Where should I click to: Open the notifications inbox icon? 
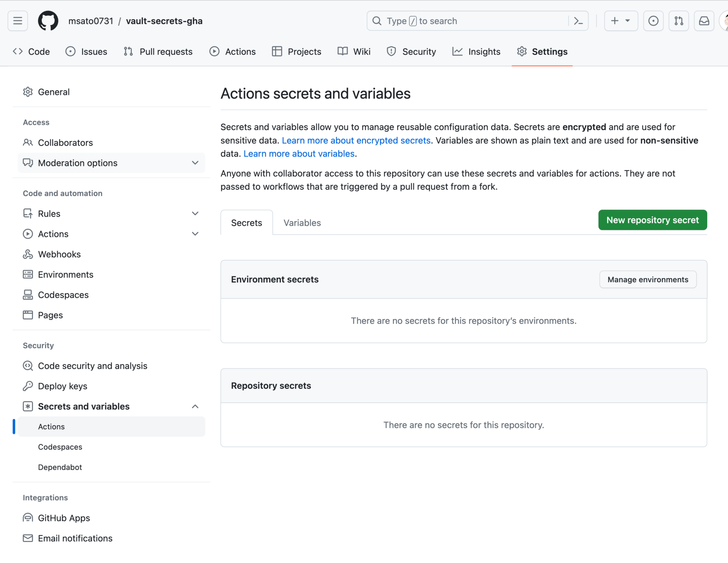click(704, 21)
